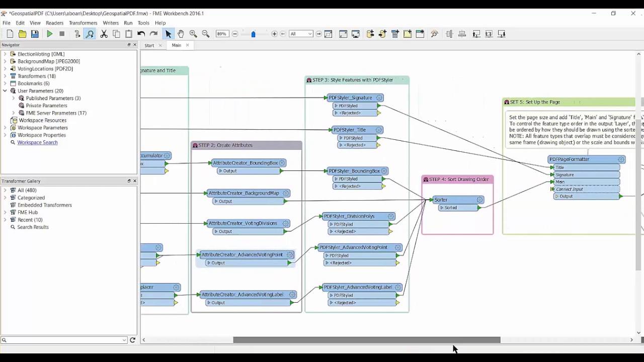The height and width of the screenshot is (362, 644).
Task: Open PDFStyler_AdvancedVotingLabel gear icon
Action: coord(397,287)
